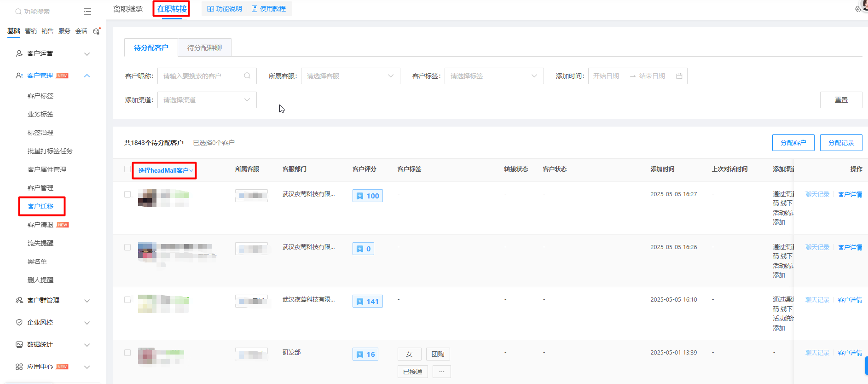
Task: Check the customer row added 2025-05-05 16:27
Action: pyautogui.click(x=127, y=194)
